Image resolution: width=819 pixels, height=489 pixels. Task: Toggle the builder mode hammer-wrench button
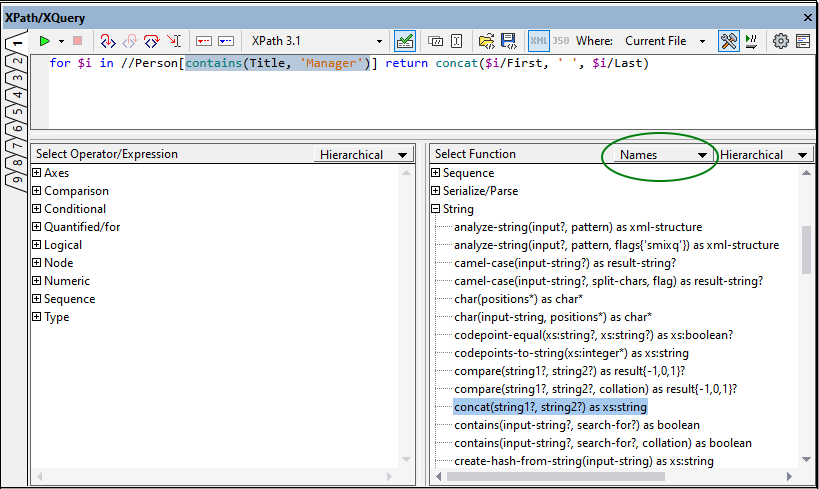coord(729,41)
